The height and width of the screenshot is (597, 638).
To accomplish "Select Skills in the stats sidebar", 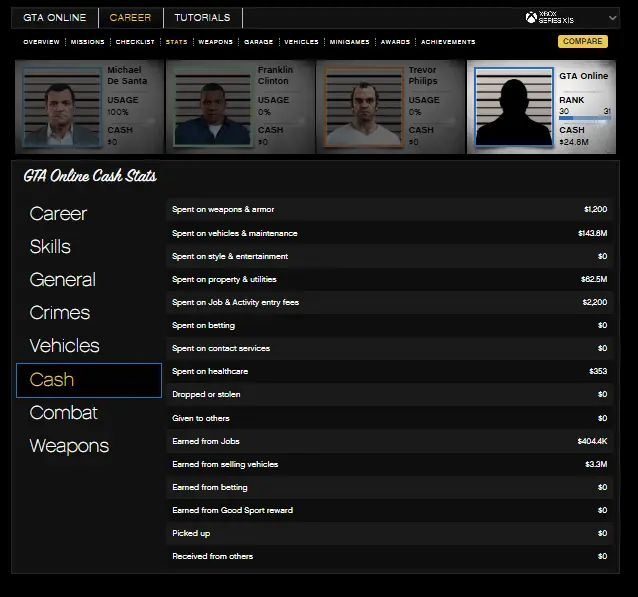I will click(50, 247).
